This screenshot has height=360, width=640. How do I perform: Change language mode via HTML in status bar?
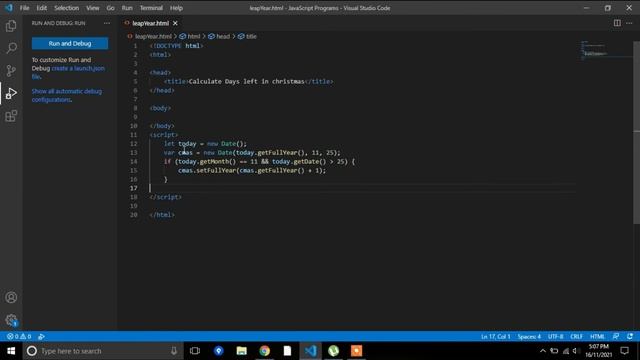pyautogui.click(x=597, y=336)
